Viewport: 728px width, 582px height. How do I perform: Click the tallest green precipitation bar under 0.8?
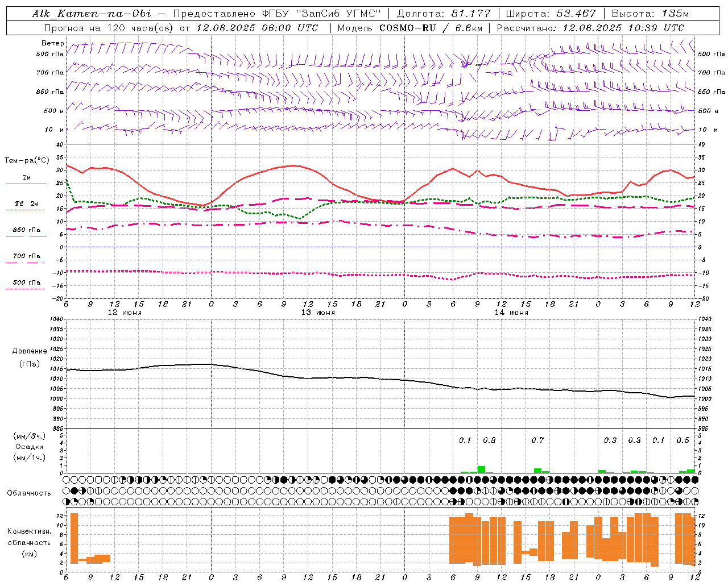click(481, 469)
